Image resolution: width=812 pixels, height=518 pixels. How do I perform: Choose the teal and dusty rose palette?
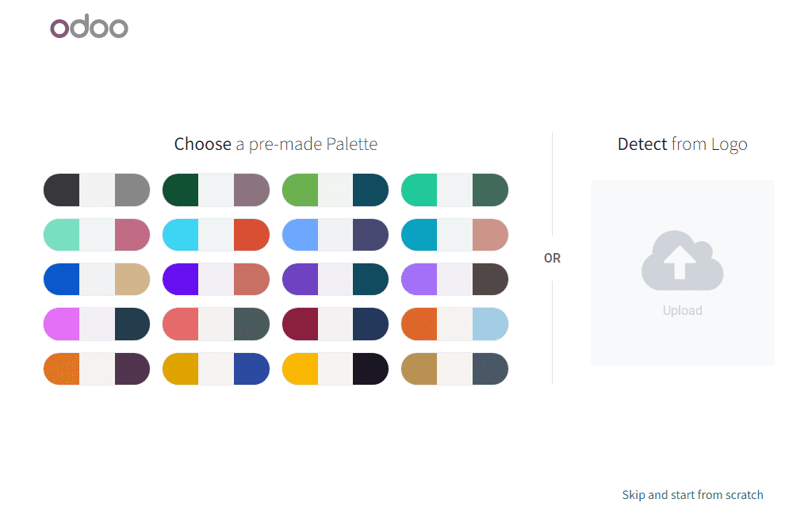click(454, 235)
